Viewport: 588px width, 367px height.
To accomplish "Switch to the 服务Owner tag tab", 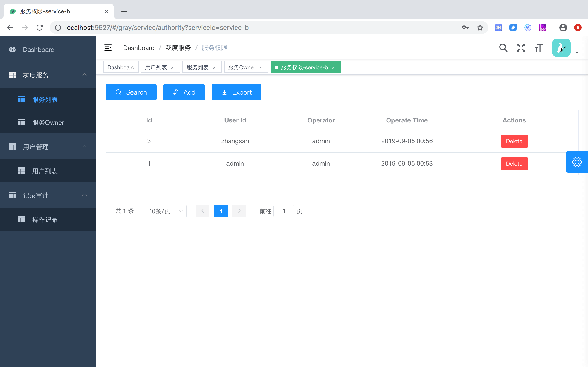I will click(x=242, y=67).
